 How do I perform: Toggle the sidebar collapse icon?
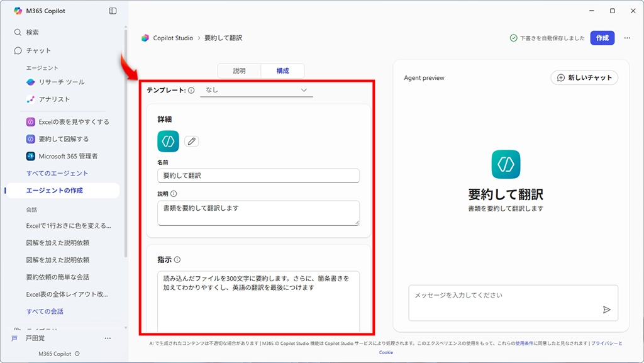[x=113, y=11]
